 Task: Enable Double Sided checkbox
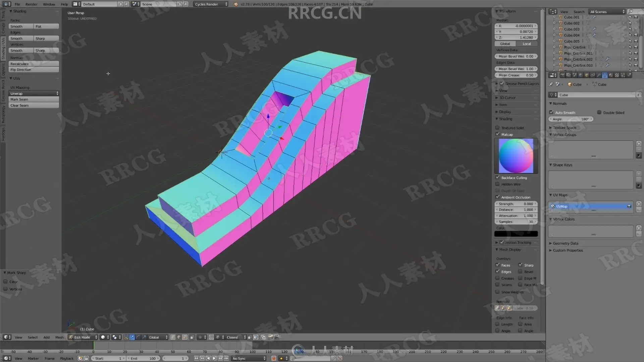point(599,112)
